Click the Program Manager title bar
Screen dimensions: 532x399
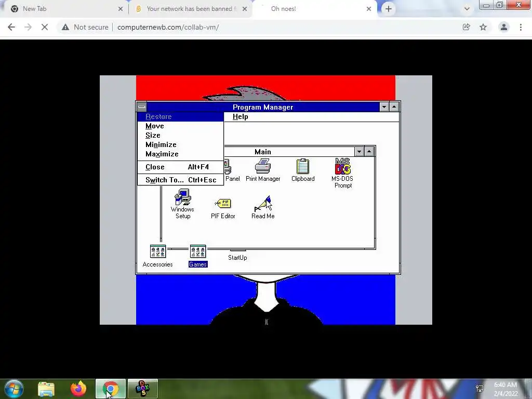point(263,107)
